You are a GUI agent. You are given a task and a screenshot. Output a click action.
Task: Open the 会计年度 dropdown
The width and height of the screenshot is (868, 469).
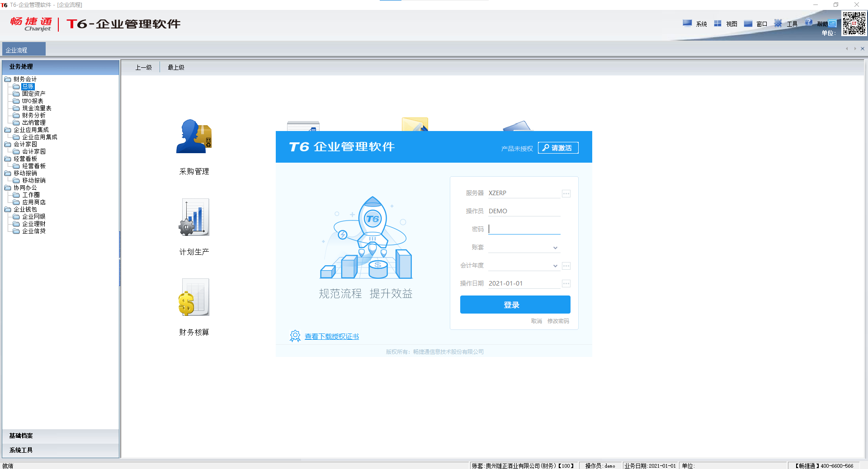point(555,266)
